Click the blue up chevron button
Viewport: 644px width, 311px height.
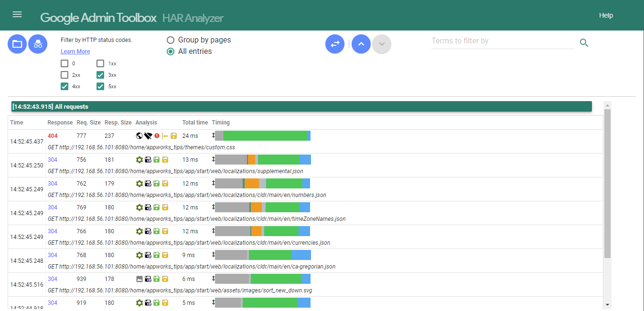click(361, 44)
